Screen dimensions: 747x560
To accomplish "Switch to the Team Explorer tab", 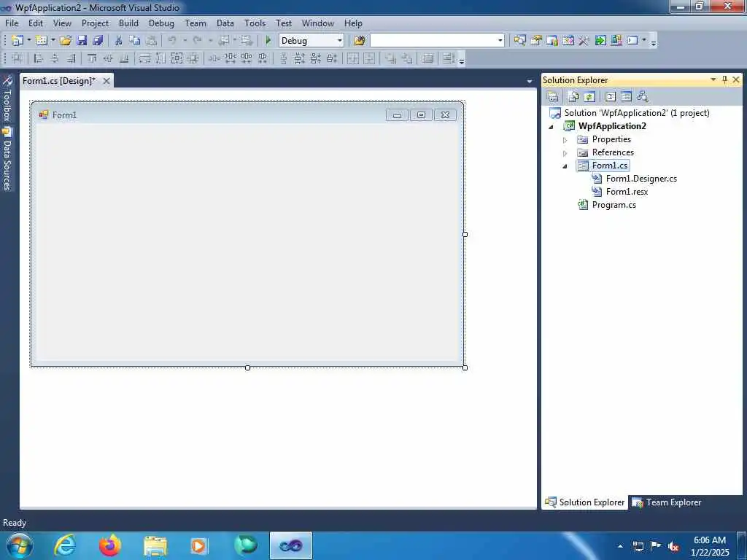I will tap(667, 502).
